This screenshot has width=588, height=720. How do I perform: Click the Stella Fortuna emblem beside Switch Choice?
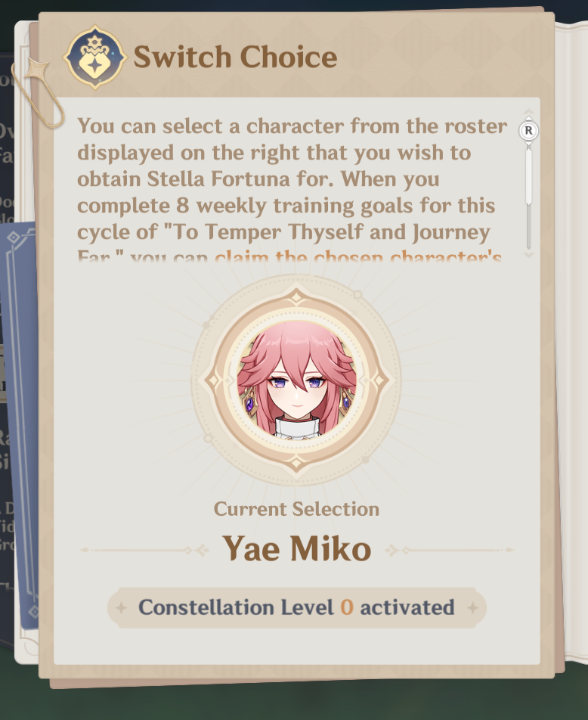tap(95, 57)
